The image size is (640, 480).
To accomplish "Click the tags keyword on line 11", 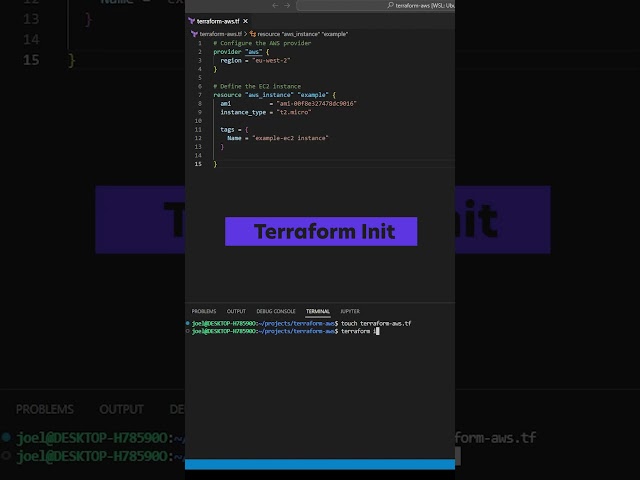I will (227, 129).
